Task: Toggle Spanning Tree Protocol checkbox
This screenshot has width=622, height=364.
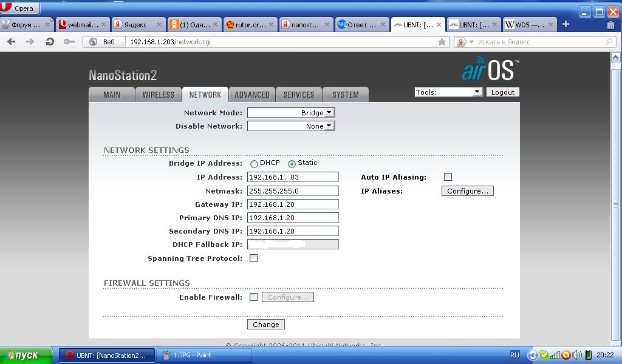Action: (x=253, y=258)
